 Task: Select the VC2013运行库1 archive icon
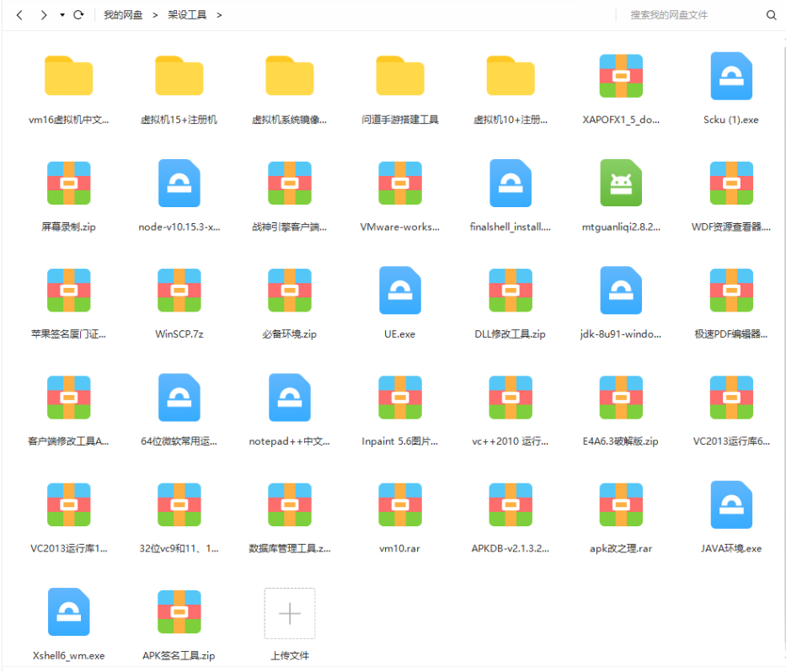(x=69, y=504)
